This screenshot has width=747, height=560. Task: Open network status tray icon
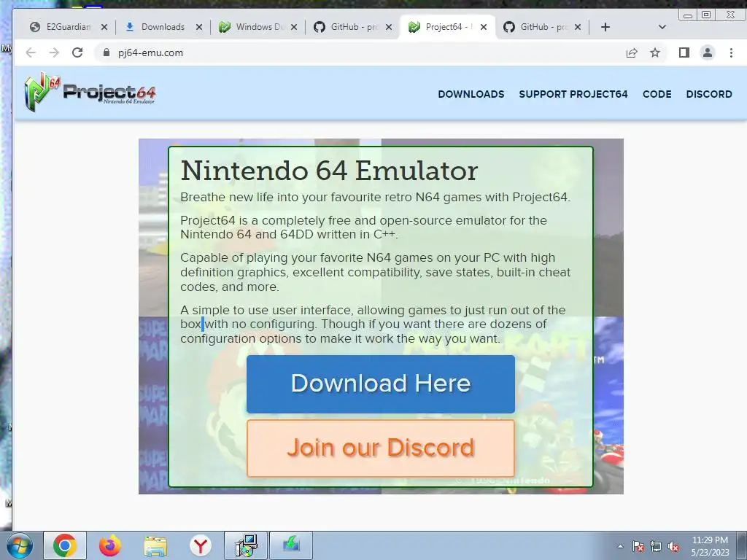(656, 546)
